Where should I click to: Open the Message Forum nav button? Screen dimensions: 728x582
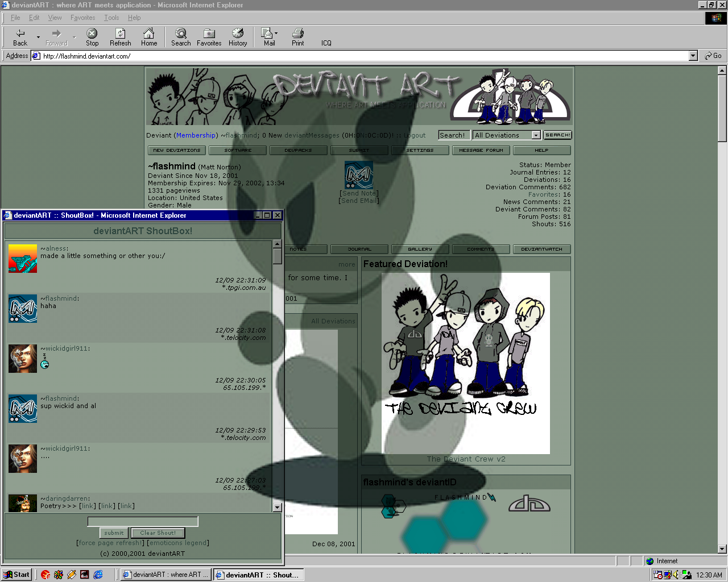tap(481, 151)
